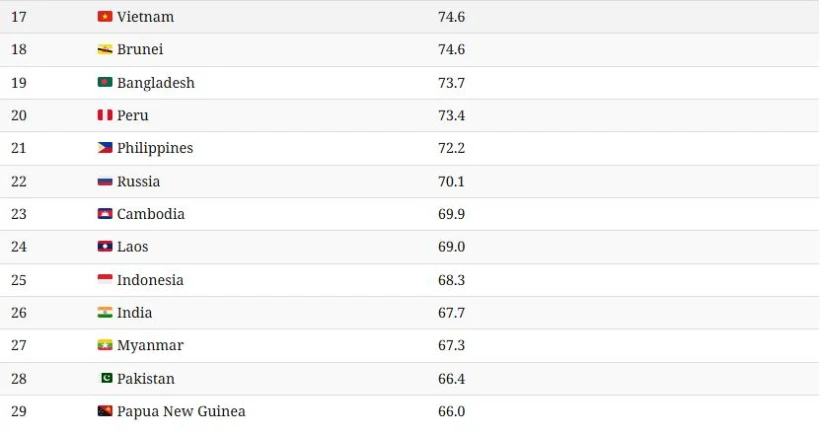
Task: Select the Bangladesh country name
Action: [x=156, y=83]
